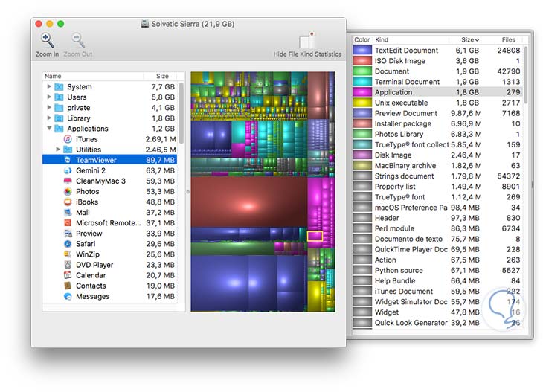
Task: Select the Safari app icon row
Action: 68,244
